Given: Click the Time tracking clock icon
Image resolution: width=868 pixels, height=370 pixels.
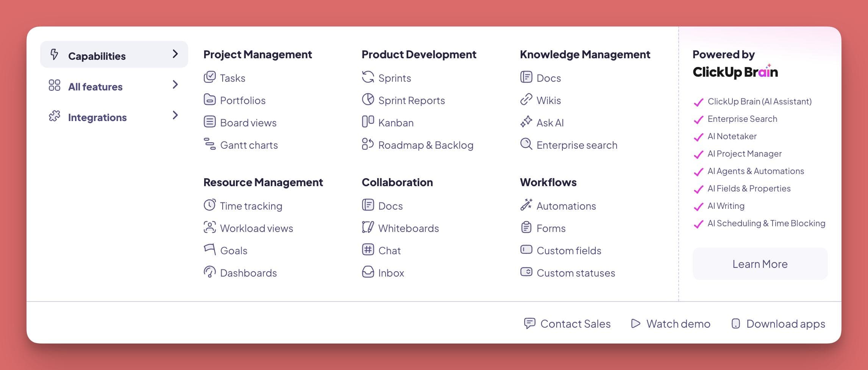Looking at the screenshot, I should point(209,205).
